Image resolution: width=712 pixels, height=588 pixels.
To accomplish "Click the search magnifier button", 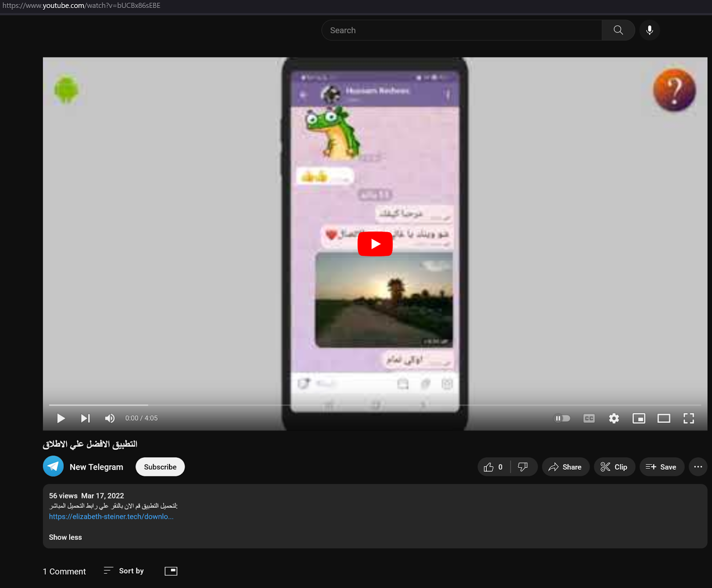I will 618,30.
